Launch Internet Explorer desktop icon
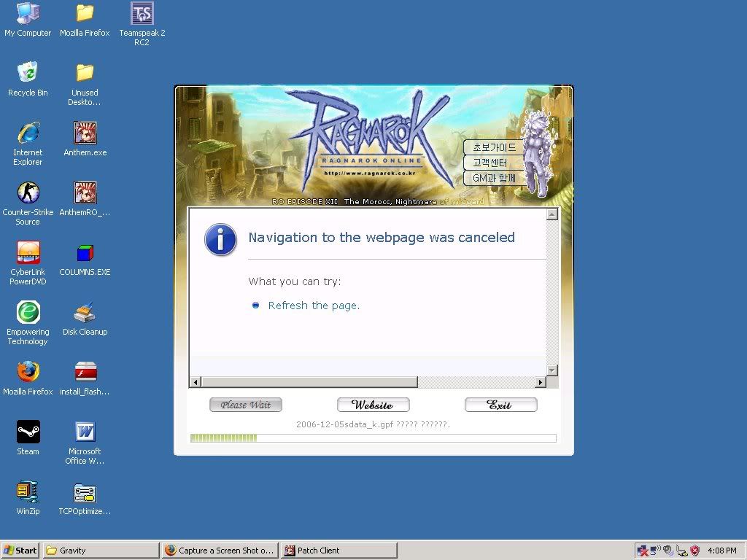 (x=28, y=144)
